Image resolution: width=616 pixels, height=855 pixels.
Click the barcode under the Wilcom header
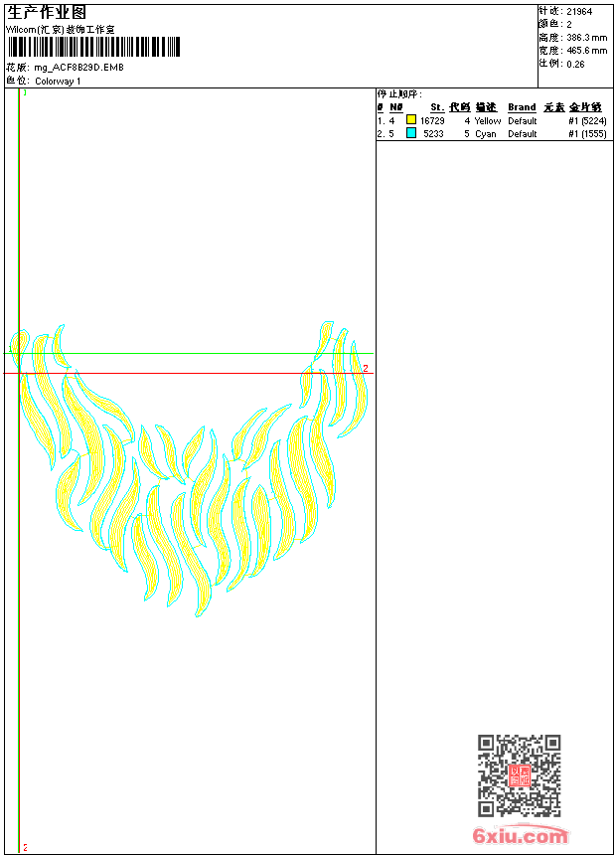point(93,47)
